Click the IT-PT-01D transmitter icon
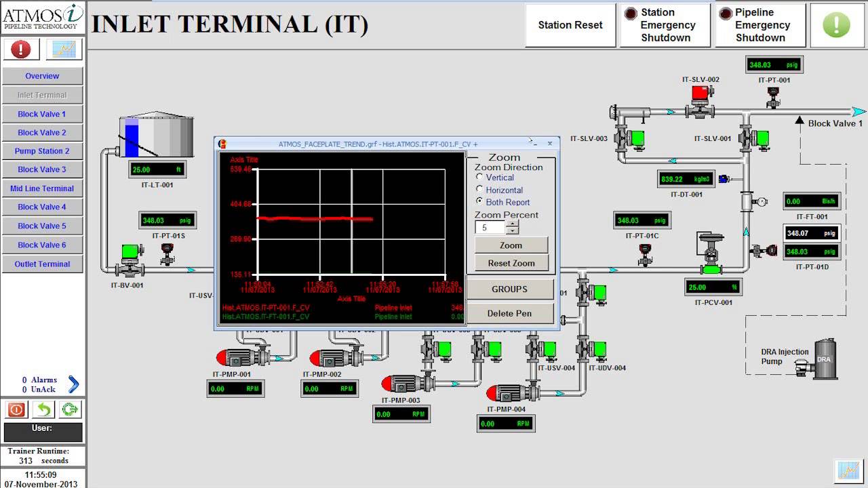 point(765,250)
